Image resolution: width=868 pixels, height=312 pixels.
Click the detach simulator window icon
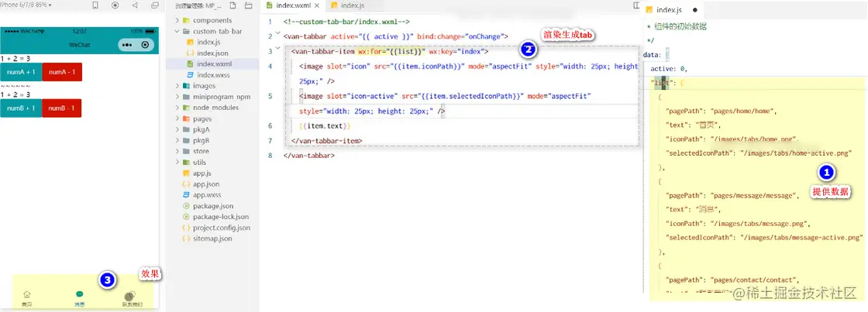pos(154,5)
